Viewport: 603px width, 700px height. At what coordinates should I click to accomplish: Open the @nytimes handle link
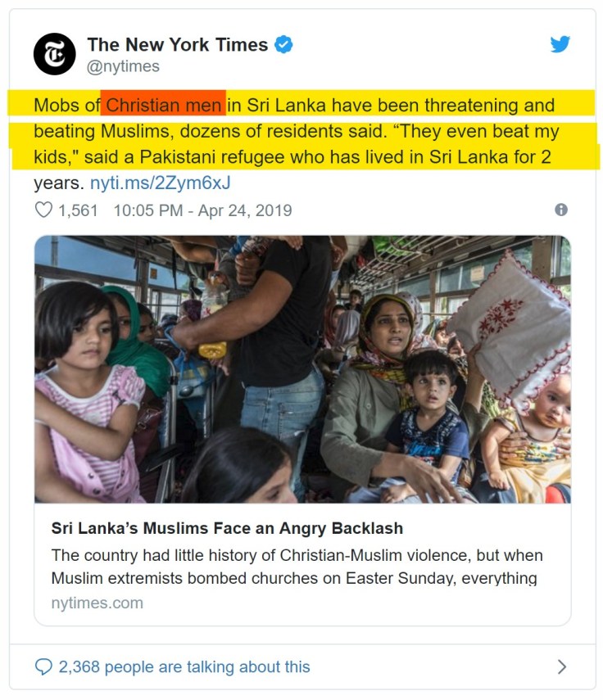pyautogui.click(x=123, y=67)
